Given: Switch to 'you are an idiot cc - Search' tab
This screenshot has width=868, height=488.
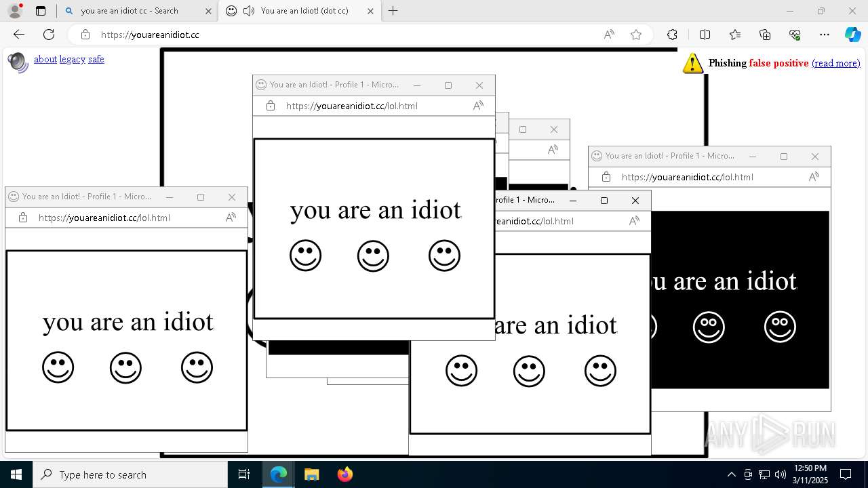Looking at the screenshot, I should coord(129,11).
